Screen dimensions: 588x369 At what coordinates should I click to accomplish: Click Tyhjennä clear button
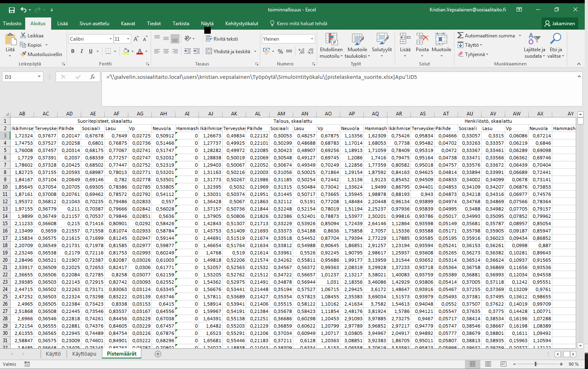click(x=473, y=54)
